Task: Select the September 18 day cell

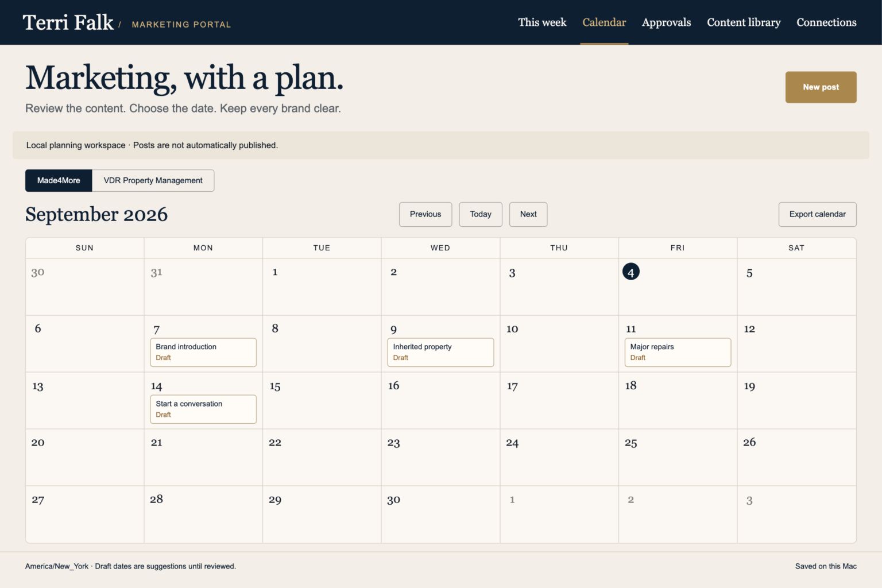Action: pos(678,400)
